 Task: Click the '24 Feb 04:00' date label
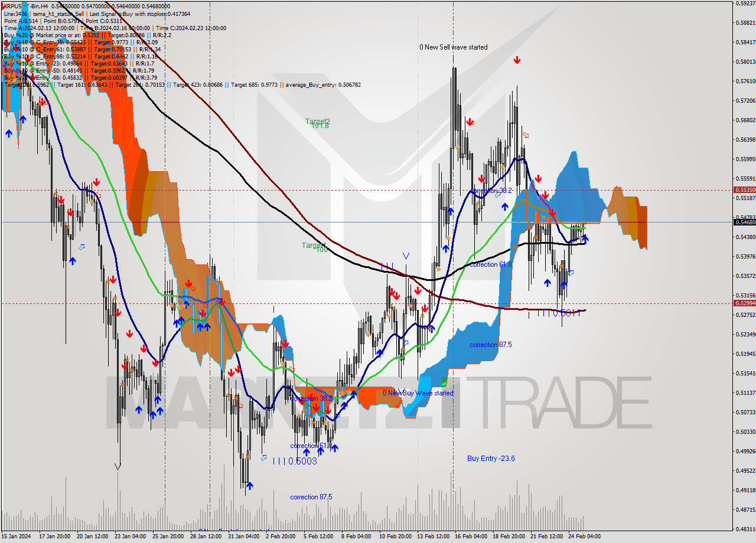click(585, 537)
